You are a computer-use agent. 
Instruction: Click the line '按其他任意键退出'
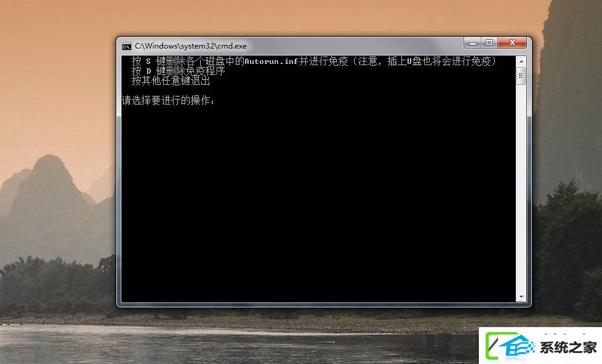pos(171,81)
